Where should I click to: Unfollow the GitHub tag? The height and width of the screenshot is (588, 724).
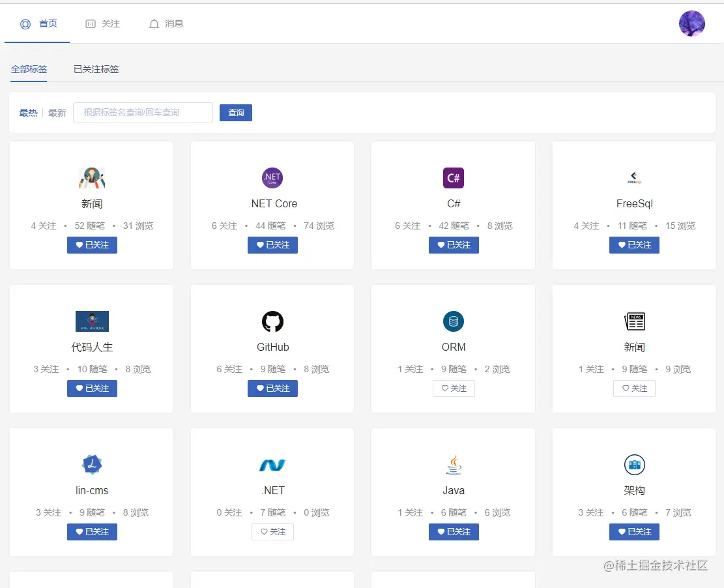272,389
